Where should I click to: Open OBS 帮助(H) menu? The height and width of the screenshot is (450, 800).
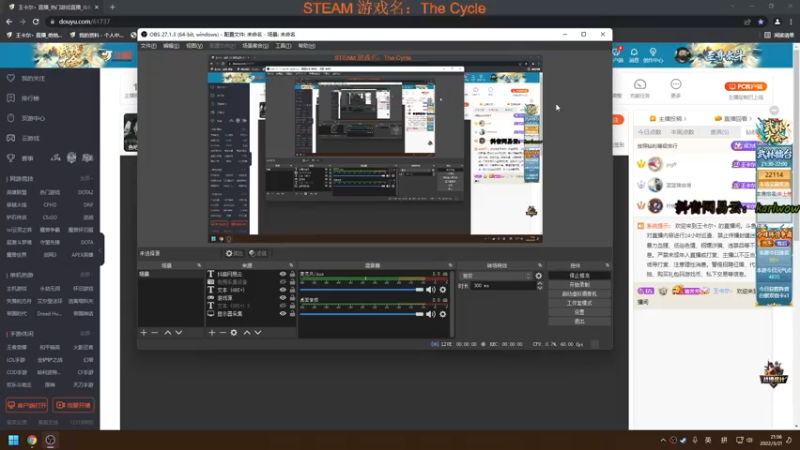pyautogui.click(x=307, y=46)
